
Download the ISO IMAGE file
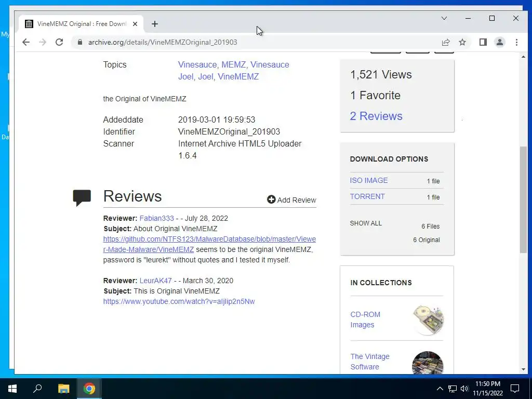tap(369, 180)
